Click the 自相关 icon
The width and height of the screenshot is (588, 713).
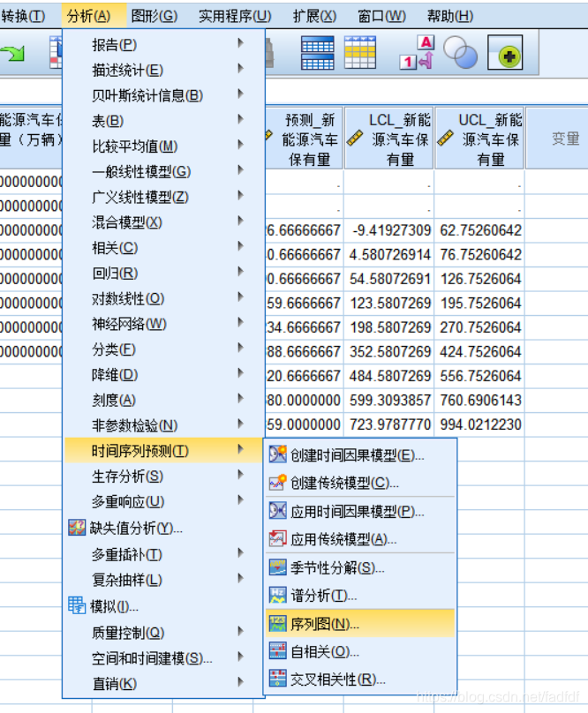[x=277, y=651]
